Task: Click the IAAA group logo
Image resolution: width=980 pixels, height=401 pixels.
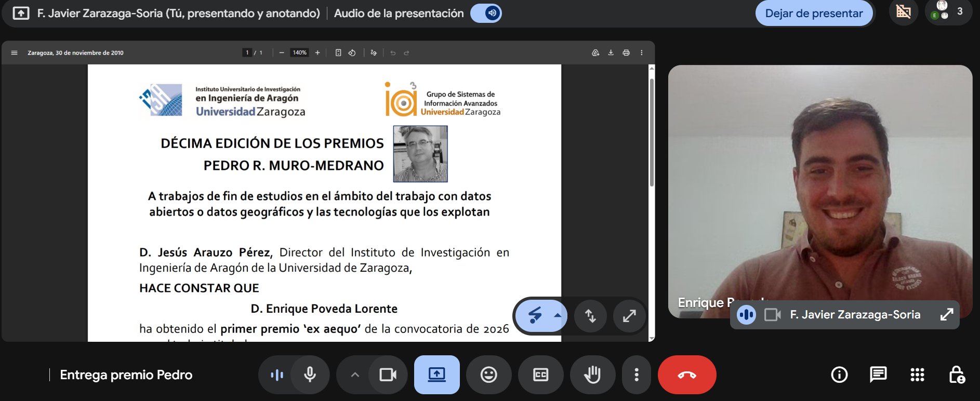Action: click(401, 99)
